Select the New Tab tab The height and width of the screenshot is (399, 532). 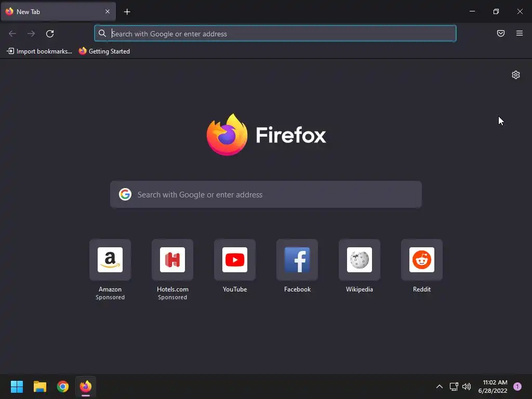pyautogui.click(x=58, y=11)
